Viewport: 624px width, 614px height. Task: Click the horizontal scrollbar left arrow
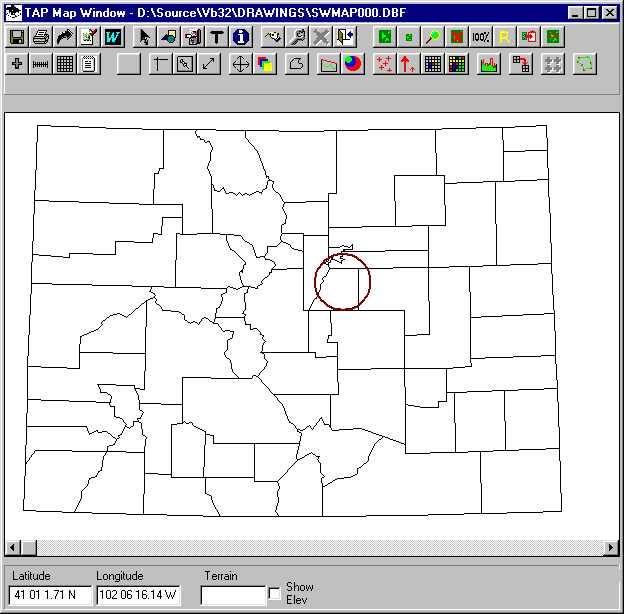[x=13, y=548]
